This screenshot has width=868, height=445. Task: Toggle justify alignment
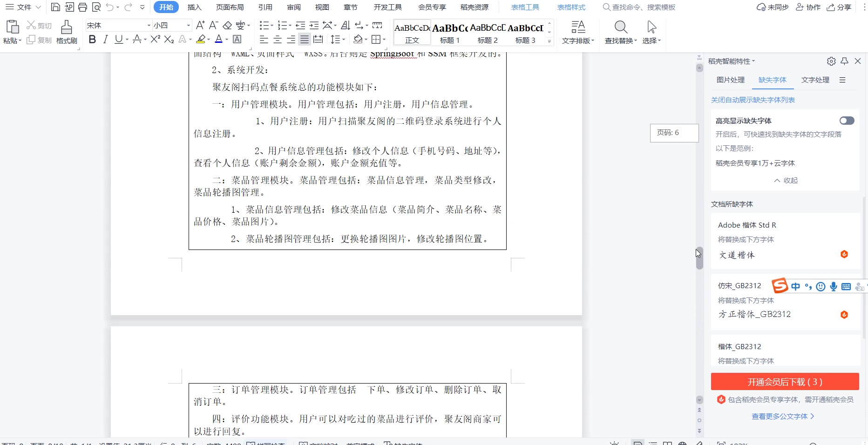305,40
